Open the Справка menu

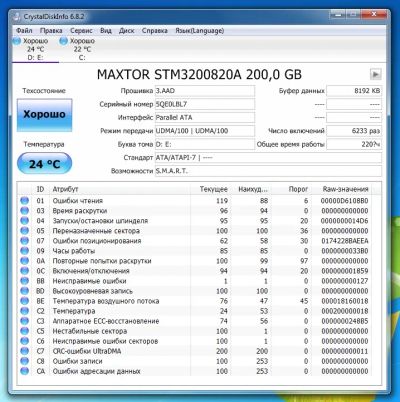click(155, 31)
